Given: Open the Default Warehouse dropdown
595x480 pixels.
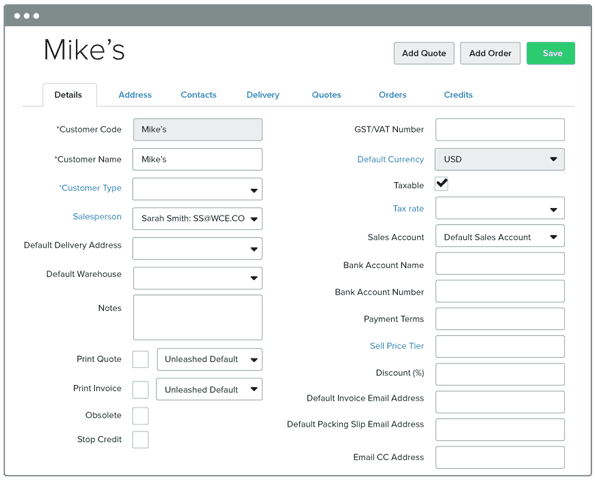Looking at the screenshot, I should coord(197,278).
